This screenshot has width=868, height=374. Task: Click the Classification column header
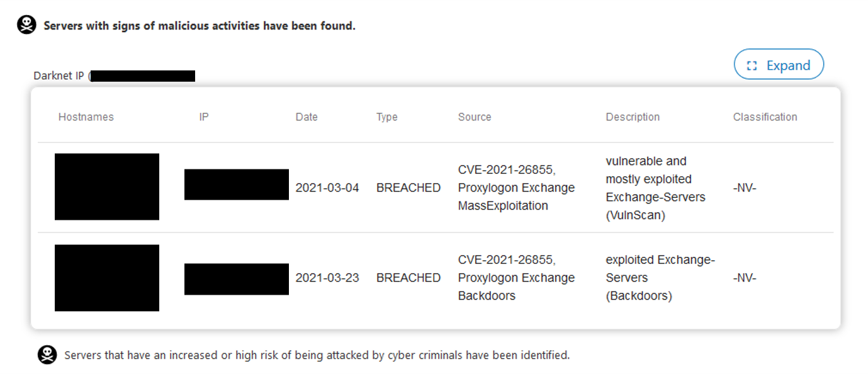click(765, 117)
